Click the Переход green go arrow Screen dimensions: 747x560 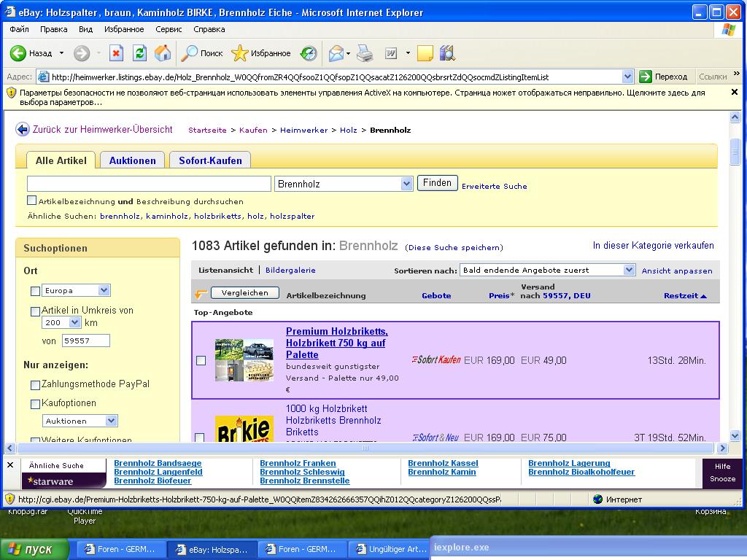point(646,76)
